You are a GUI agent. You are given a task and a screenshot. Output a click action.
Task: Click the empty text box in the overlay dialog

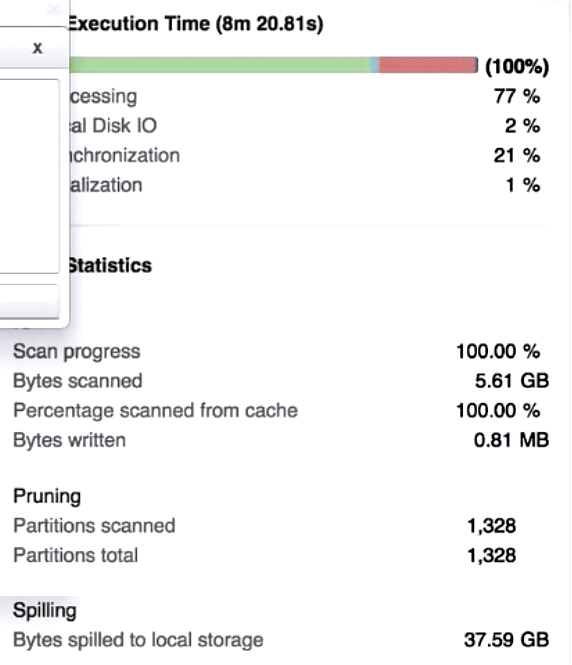click(x=29, y=176)
